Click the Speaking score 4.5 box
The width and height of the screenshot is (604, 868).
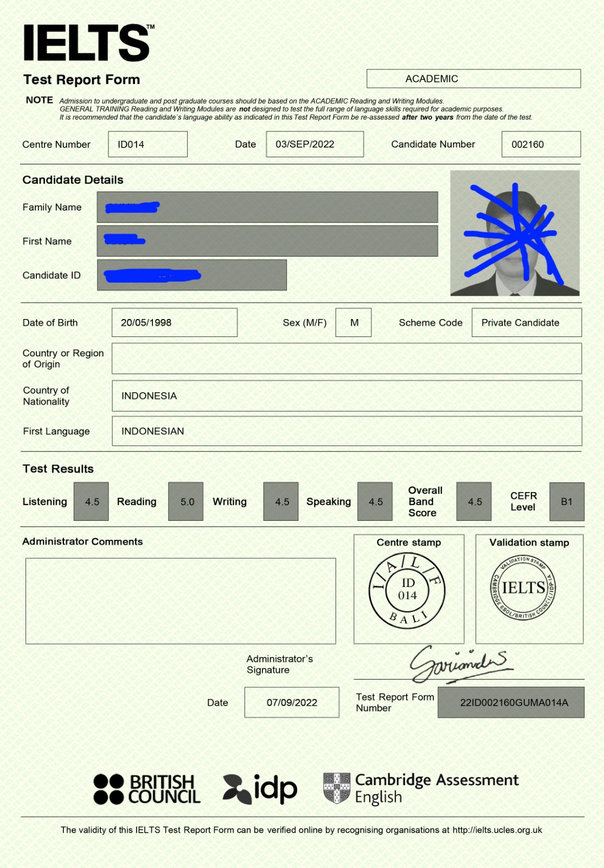375,501
